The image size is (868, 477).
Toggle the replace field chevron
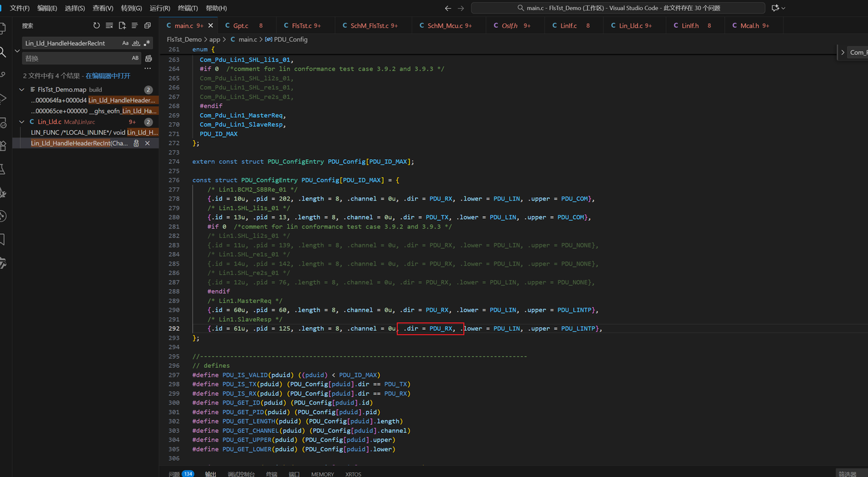coord(17,51)
